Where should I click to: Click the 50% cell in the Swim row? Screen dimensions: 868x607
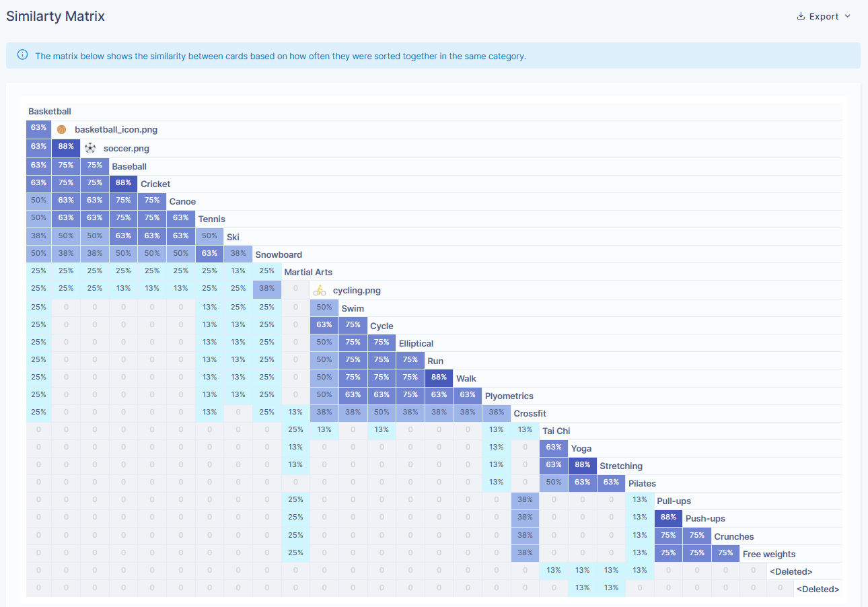pos(324,307)
